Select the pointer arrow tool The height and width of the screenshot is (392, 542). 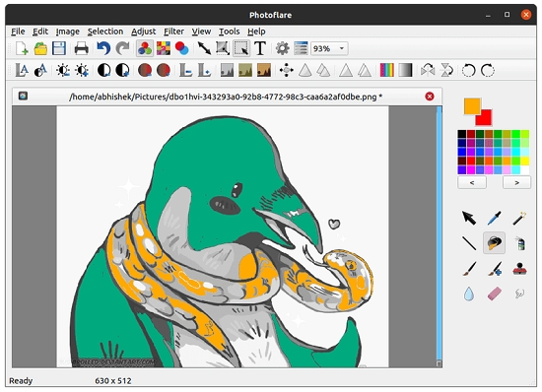(469, 219)
